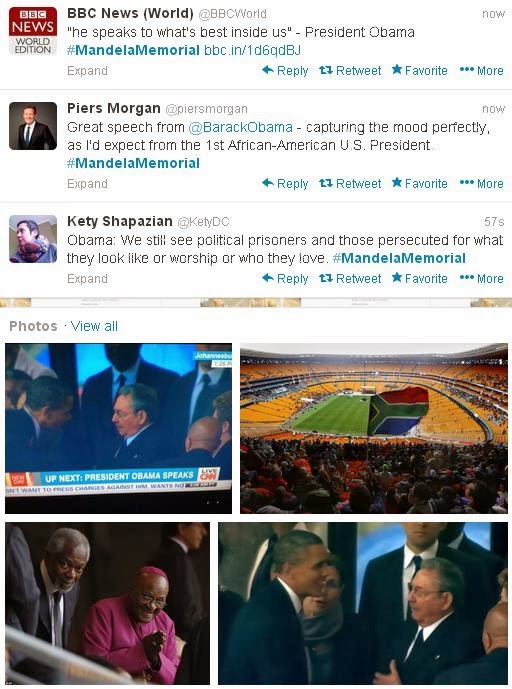Reply to the BBC News (World) tweet
This screenshot has height=689, width=512.
(285, 70)
